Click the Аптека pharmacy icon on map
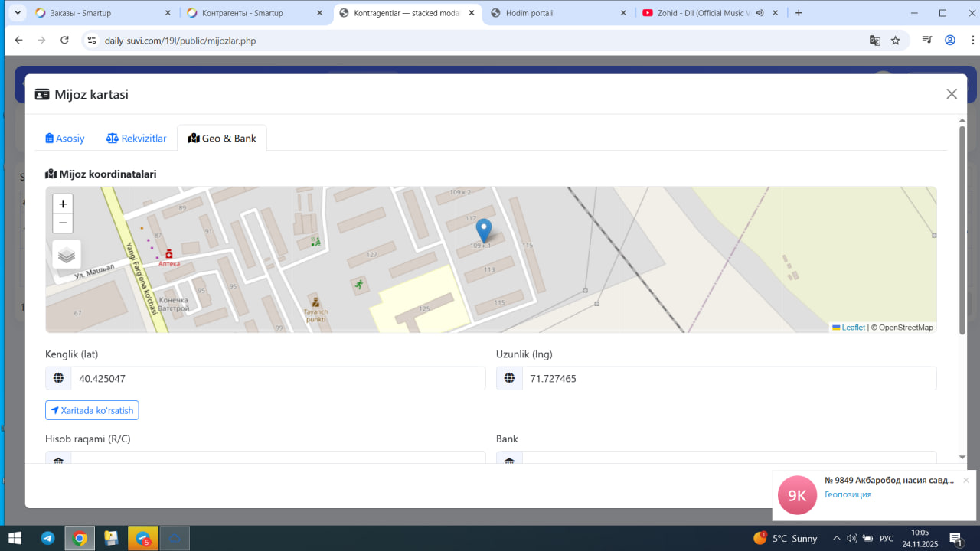Viewport: 980px width, 551px height. [168, 254]
